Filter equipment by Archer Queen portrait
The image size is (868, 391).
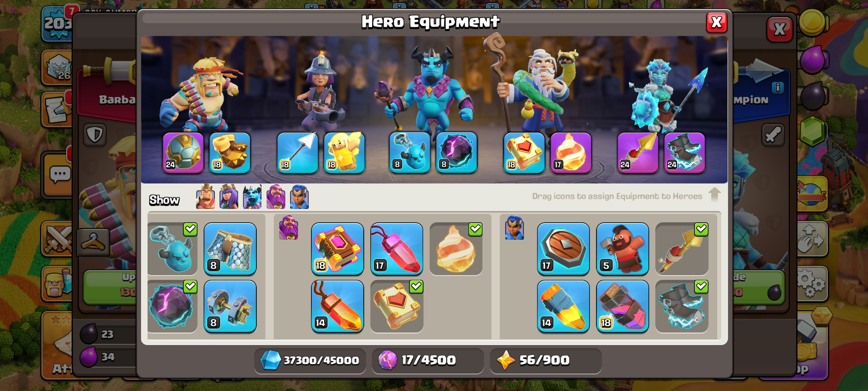pyautogui.click(x=229, y=197)
